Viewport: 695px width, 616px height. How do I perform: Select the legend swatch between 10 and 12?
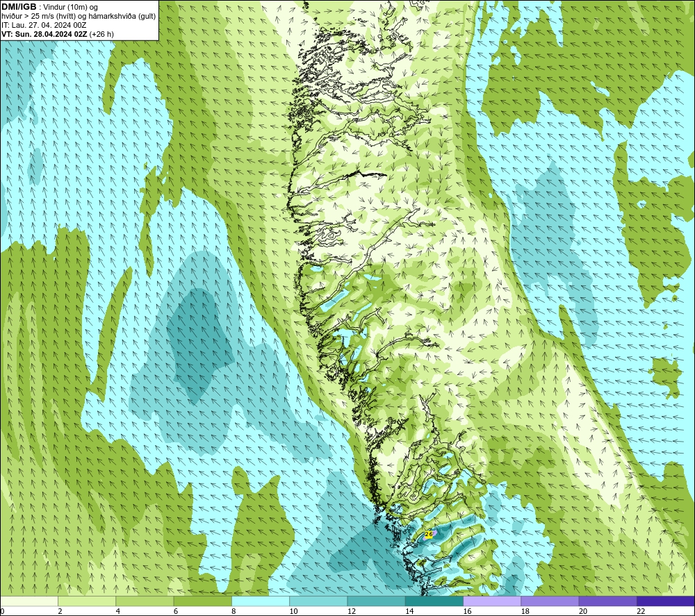[318, 601]
